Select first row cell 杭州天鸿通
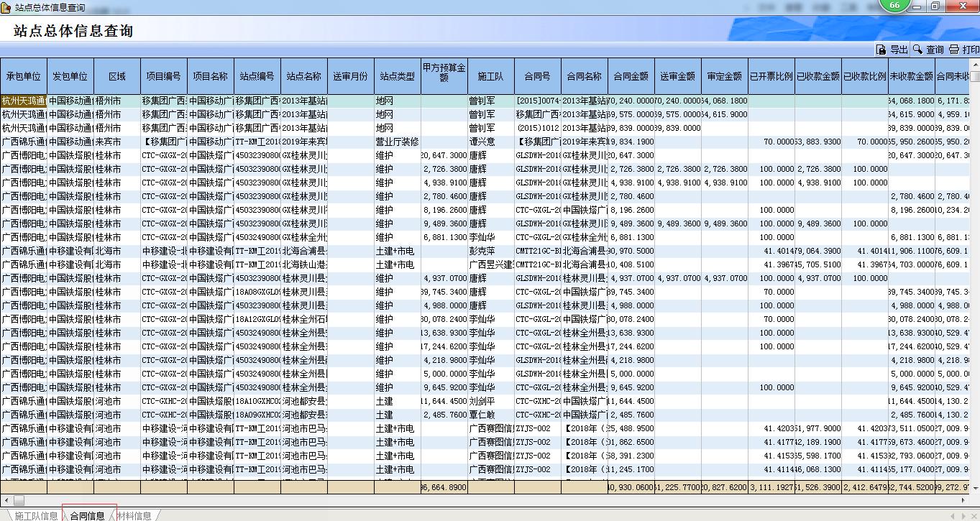The height and width of the screenshot is (521, 980). [24, 101]
